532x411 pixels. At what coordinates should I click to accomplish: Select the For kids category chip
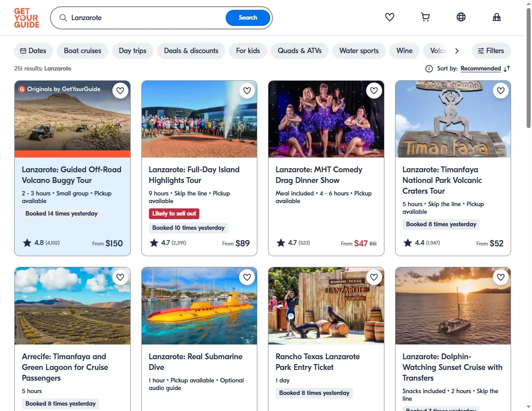pyautogui.click(x=248, y=50)
